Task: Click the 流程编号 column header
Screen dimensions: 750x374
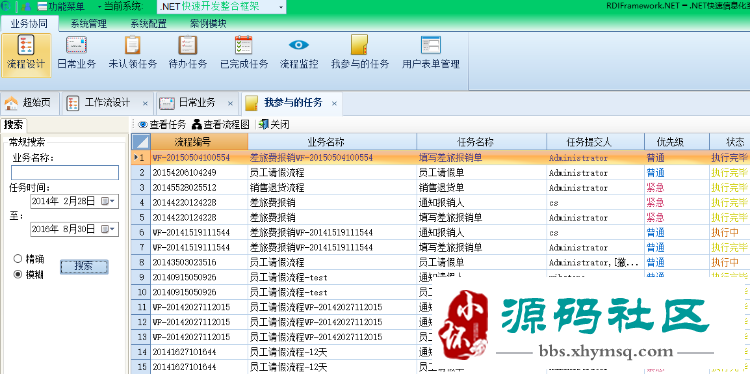Action: point(199,142)
